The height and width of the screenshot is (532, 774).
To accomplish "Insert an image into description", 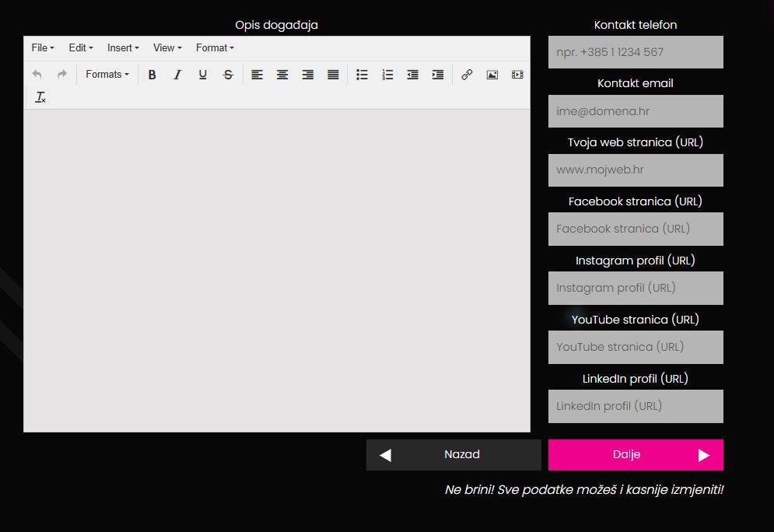I will pyautogui.click(x=492, y=75).
